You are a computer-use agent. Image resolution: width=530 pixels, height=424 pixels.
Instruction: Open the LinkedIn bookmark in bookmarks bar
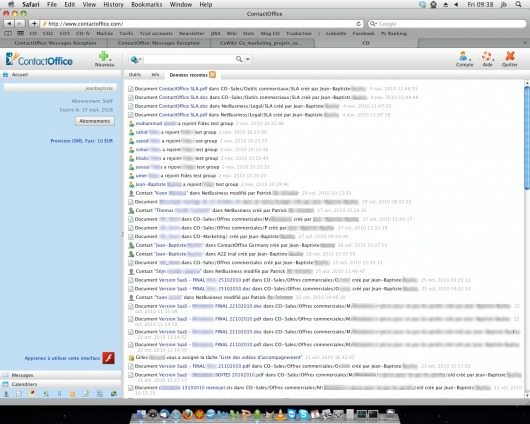point(336,33)
